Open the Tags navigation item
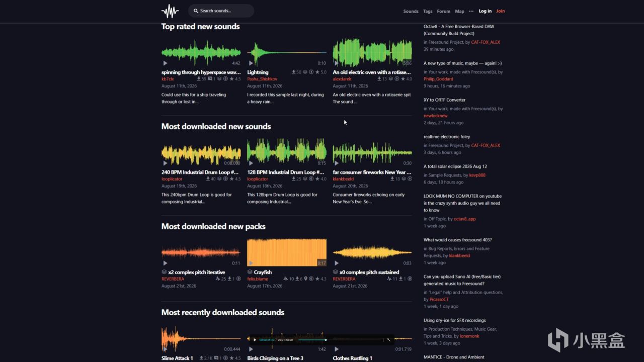 click(428, 11)
